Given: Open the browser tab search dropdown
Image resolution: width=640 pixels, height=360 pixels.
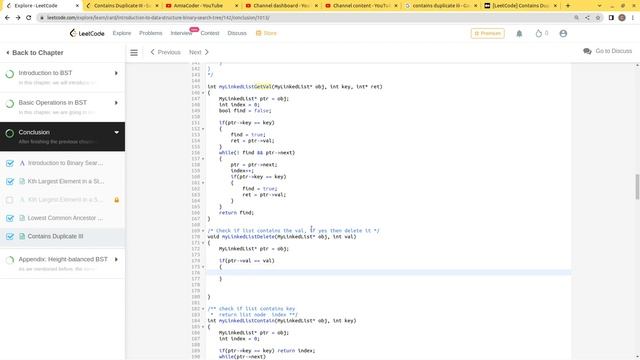Looking at the screenshot, I should 599,6.
